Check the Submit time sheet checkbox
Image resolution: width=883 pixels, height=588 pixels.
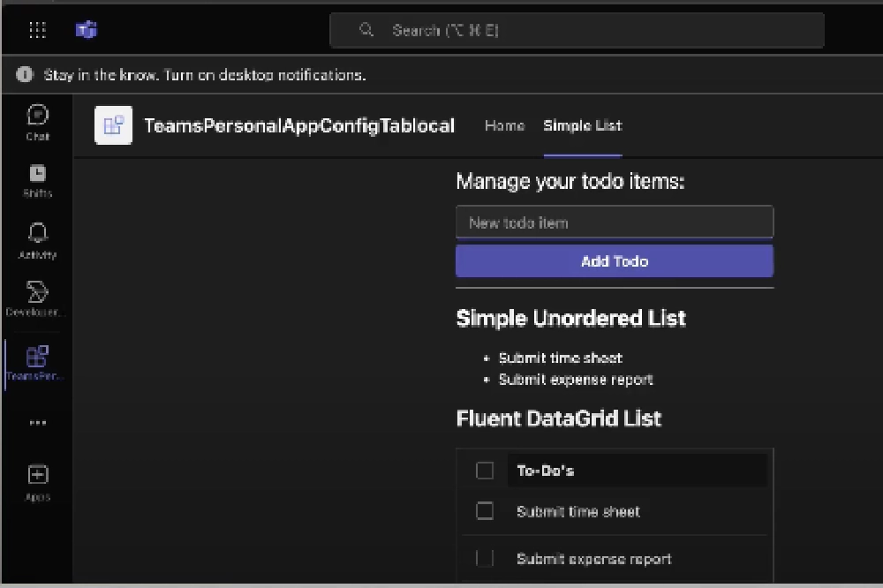[x=484, y=510]
